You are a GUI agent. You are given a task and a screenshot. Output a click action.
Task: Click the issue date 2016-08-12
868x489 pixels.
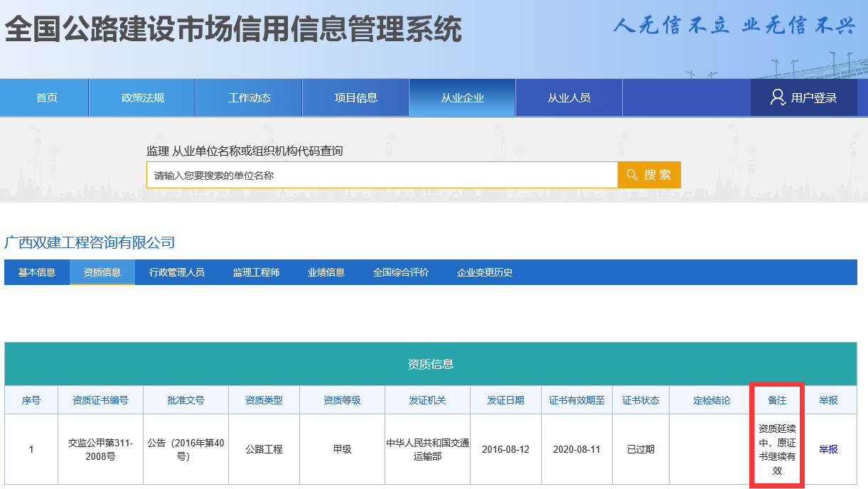point(505,449)
